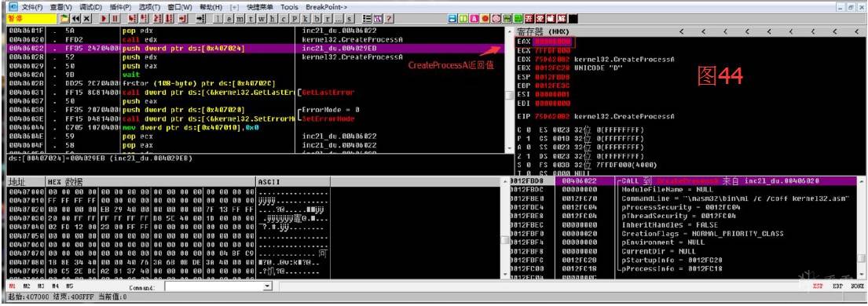868x306 pixels.
Task: Open the 调试(D) menu
Action: (x=90, y=7)
